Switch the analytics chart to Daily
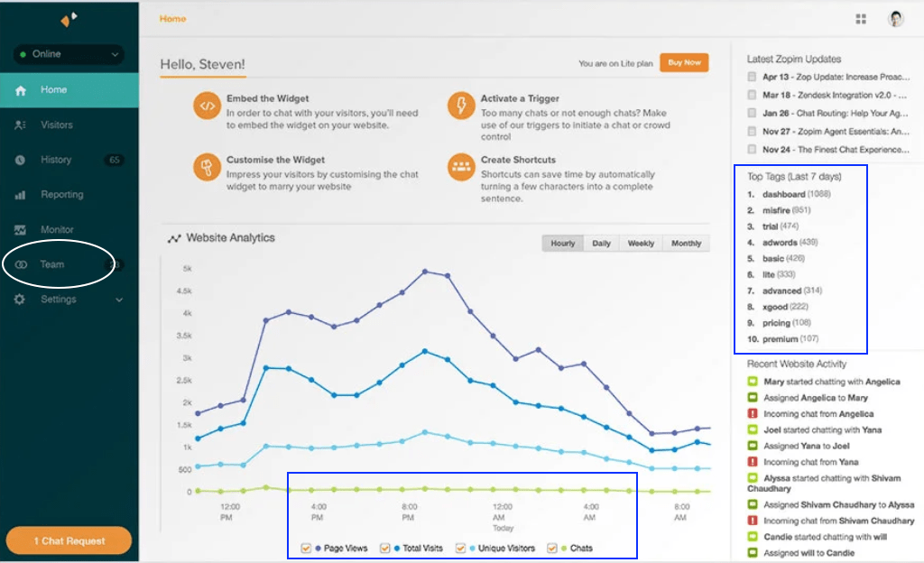Image resolution: width=924 pixels, height=563 pixels. [601, 242]
